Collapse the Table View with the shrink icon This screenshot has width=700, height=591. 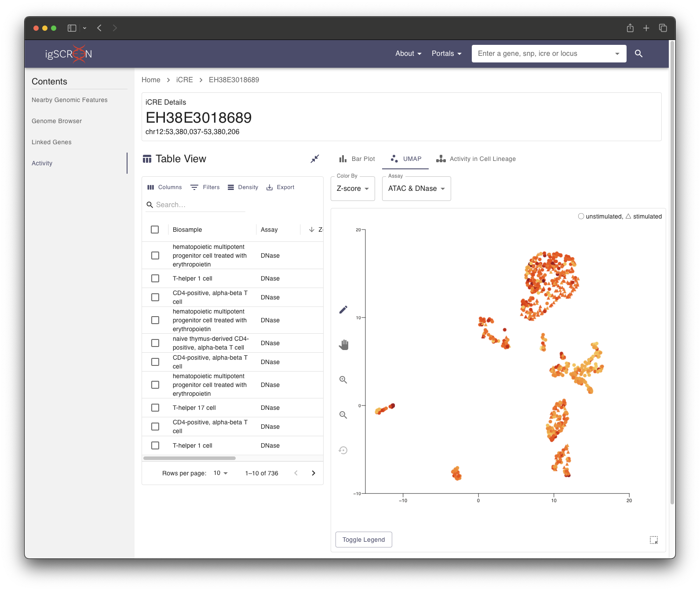pos(315,159)
